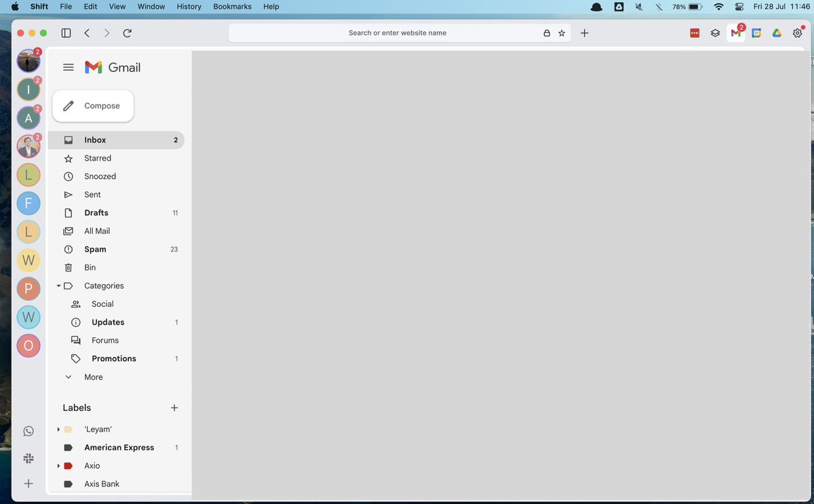The height and width of the screenshot is (504, 814).
Task: Open a new tab with plus icon
Action: pyautogui.click(x=585, y=33)
